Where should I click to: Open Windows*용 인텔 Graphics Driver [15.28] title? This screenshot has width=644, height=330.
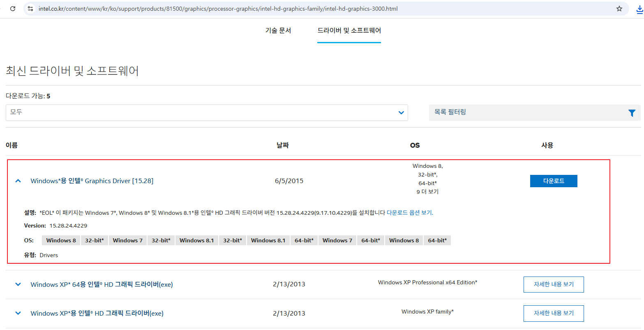[92, 181]
